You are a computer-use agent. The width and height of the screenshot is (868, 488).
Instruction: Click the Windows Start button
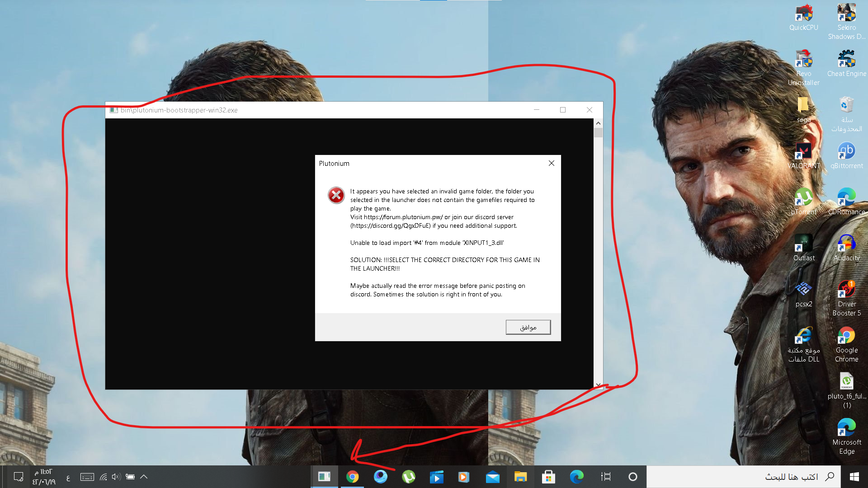click(854, 477)
